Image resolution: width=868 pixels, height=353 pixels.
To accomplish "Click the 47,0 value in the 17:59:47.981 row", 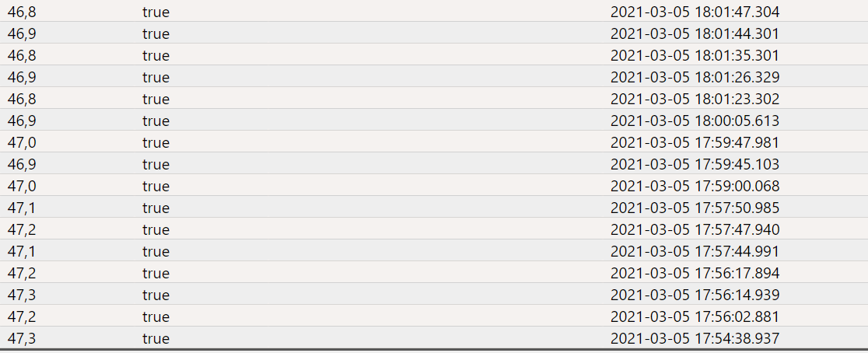I will coord(21,143).
